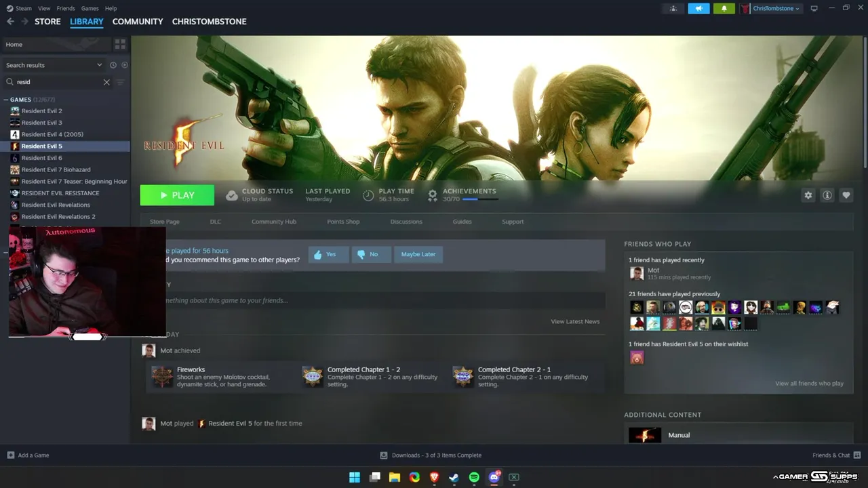Viewport: 868px width, 488px height.
Task: Open the Store Page link
Action: point(165,222)
